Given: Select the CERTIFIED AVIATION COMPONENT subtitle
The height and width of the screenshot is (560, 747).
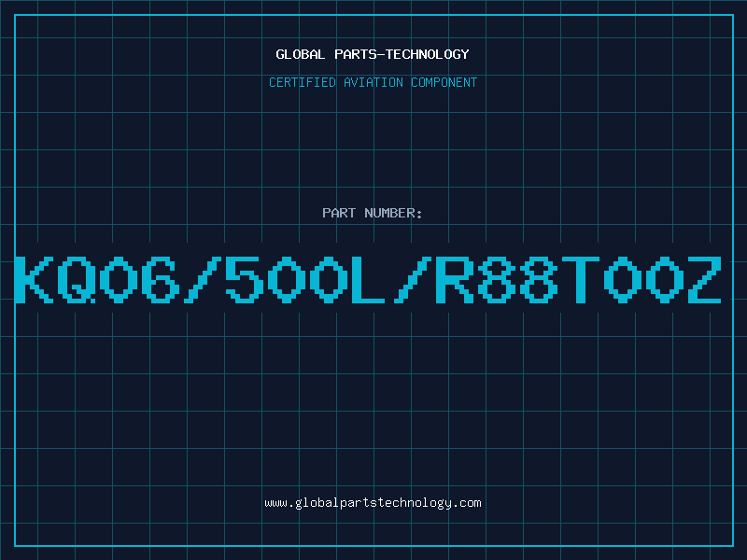Looking at the screenshot, I should click(373, 82).
